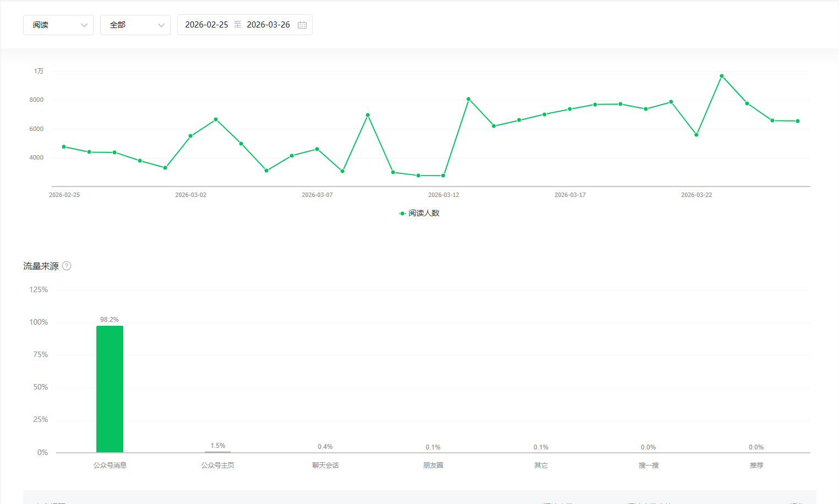
Task: Click the help icon beside 流量来源
Action: coord(67,266)
